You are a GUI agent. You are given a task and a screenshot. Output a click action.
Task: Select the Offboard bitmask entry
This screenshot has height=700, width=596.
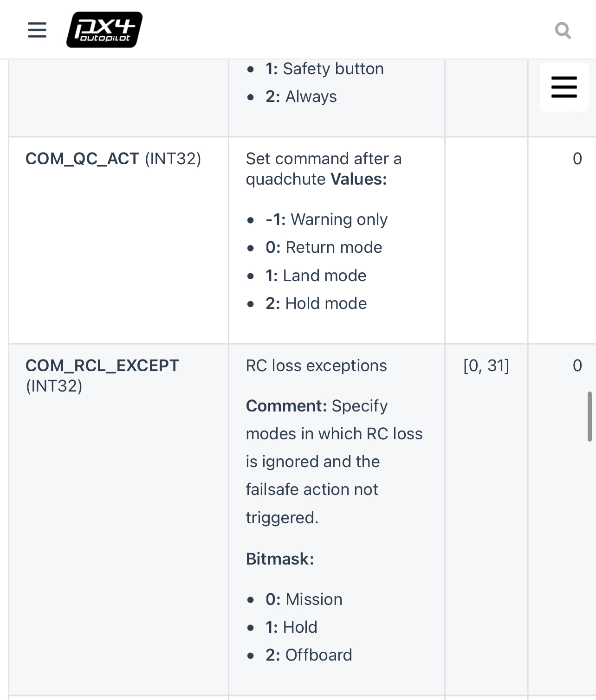coord(308,655)
